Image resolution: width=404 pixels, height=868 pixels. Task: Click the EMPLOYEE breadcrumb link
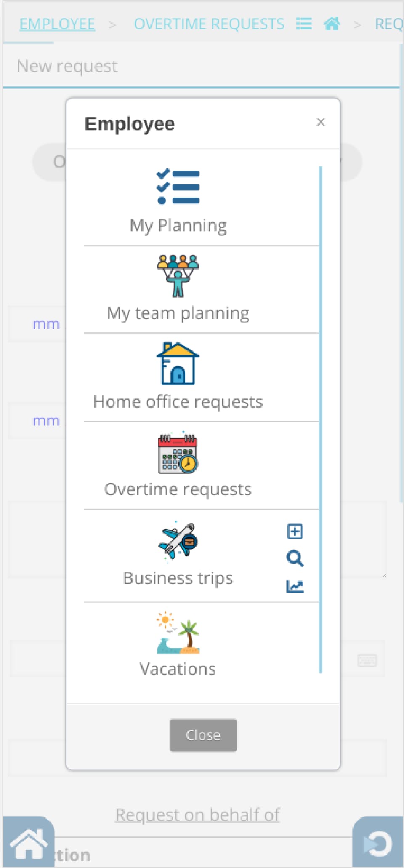point(57,24)
